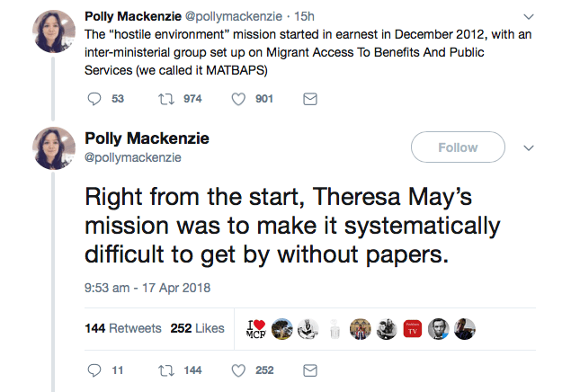This screenshot has width=571, height=392.
Task: Retweet the main tweet showing 144
Action: [166, 370]
